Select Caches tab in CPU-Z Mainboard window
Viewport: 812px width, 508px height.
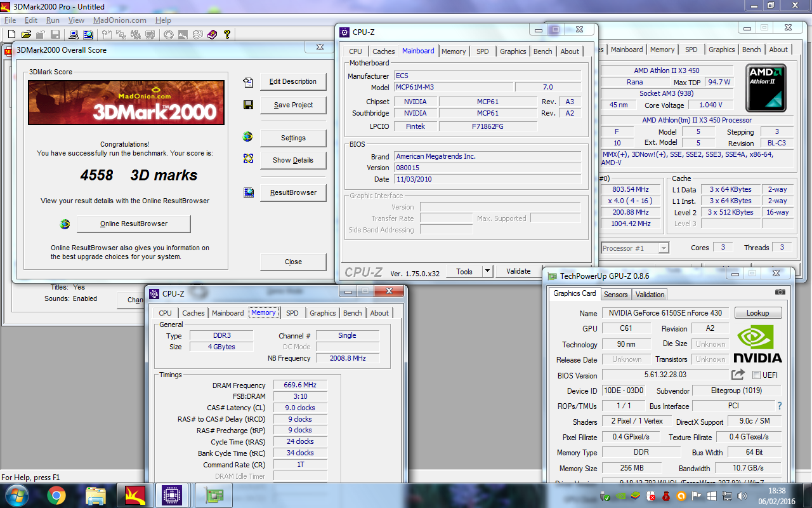point(383,51)
